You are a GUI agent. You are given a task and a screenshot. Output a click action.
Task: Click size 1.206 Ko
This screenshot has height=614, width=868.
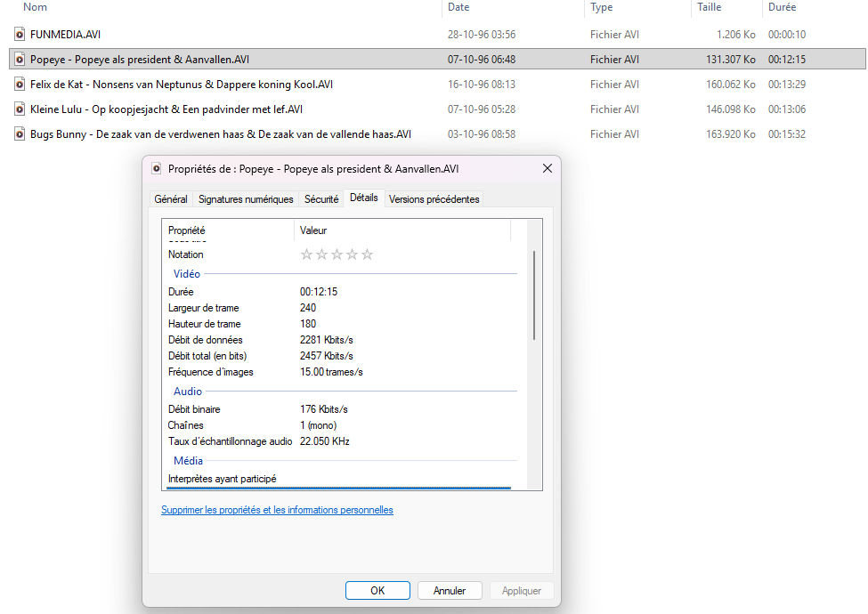point(735,35)
